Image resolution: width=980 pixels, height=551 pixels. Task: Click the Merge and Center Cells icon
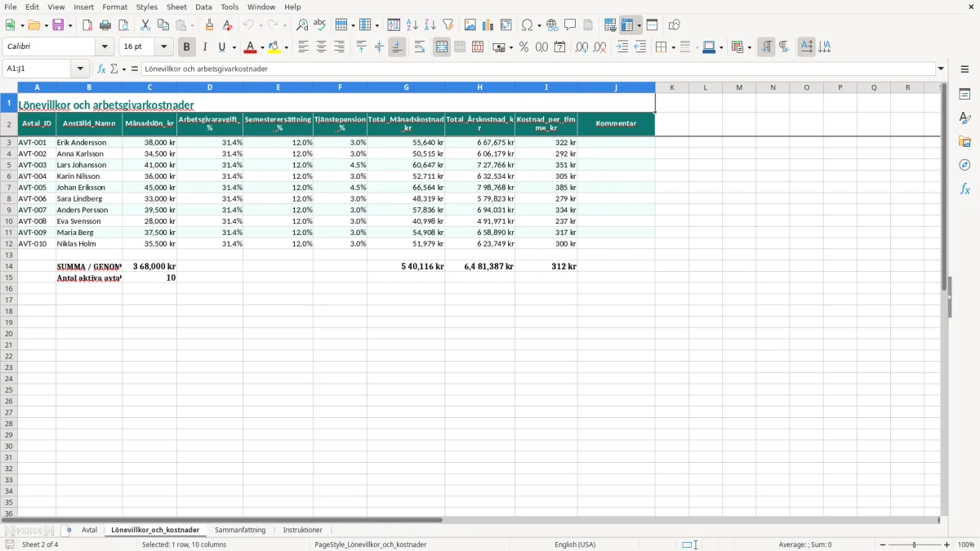[x=442, y=47]
